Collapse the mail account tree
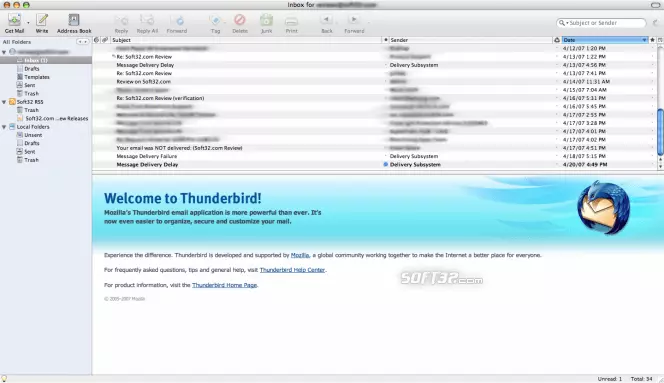 click(4, 52)
